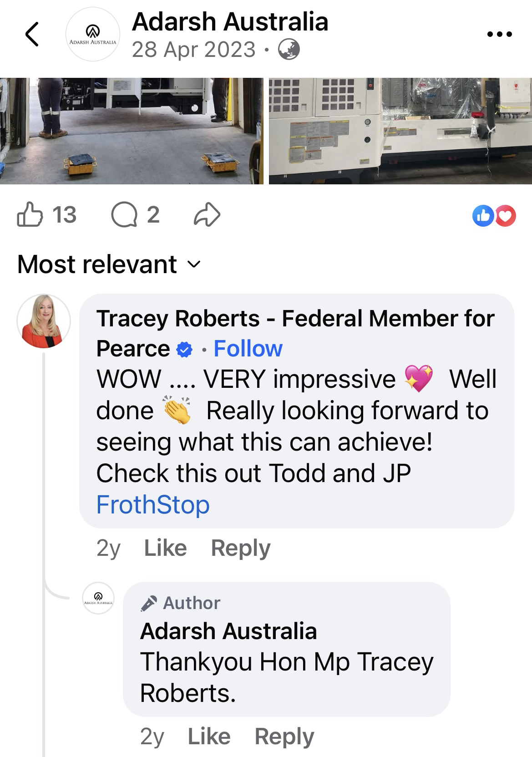
Task: View the like and heart reactions list
Action: pos(494,215)
